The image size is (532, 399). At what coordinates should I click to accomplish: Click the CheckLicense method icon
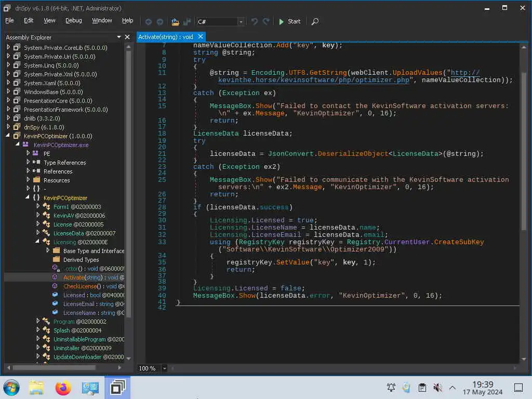point(55,286)
